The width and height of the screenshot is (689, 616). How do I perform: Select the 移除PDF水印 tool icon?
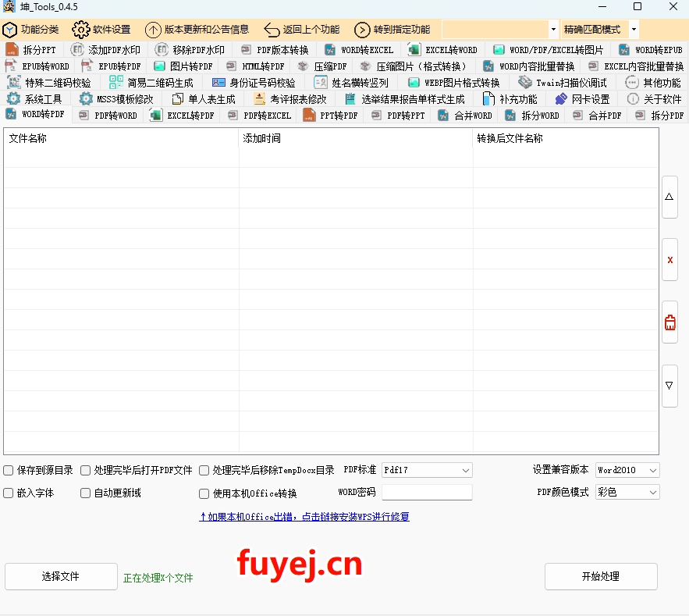(x=162, y=49)
